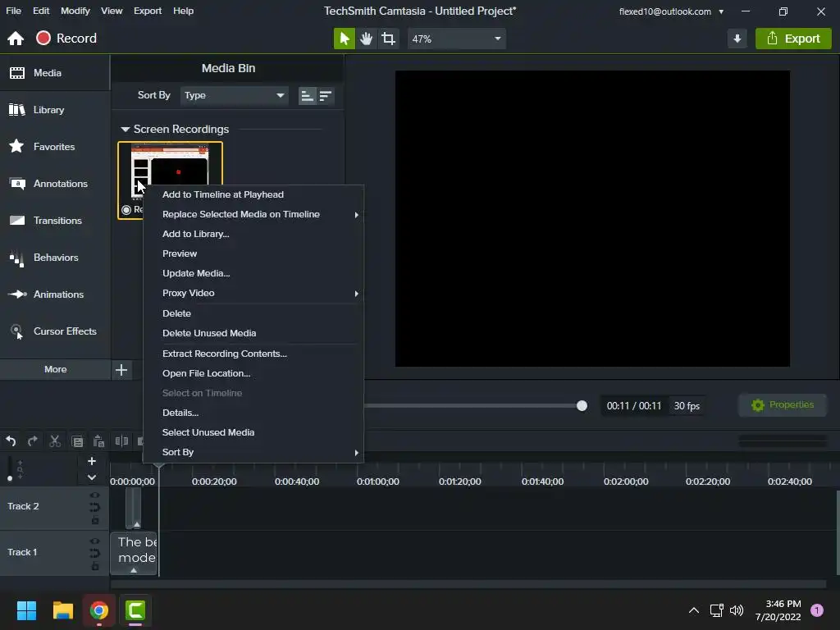Click the download arrow icon beside Export
840x630 pixels.
(737, 39)
